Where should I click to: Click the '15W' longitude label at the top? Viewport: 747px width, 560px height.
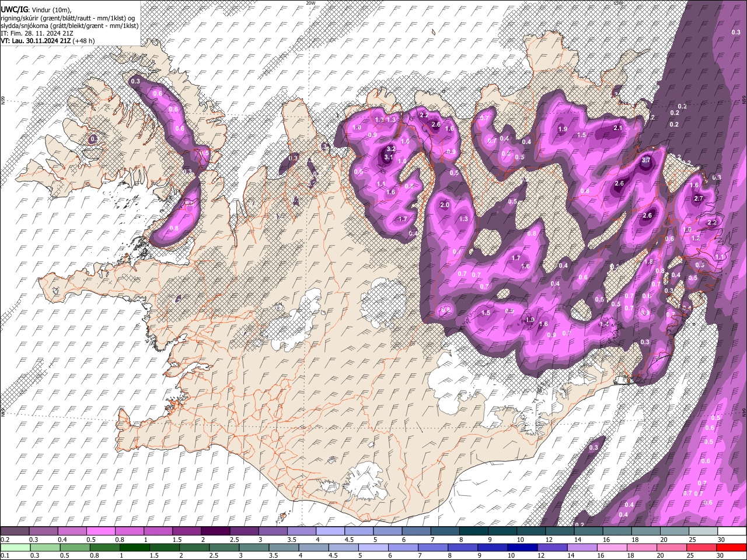(619, 3)
